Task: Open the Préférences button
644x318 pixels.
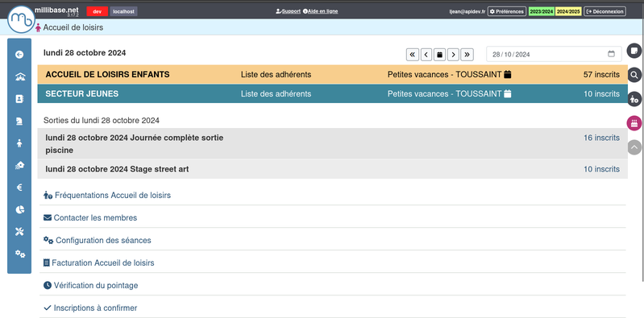Action: [507, 11]
